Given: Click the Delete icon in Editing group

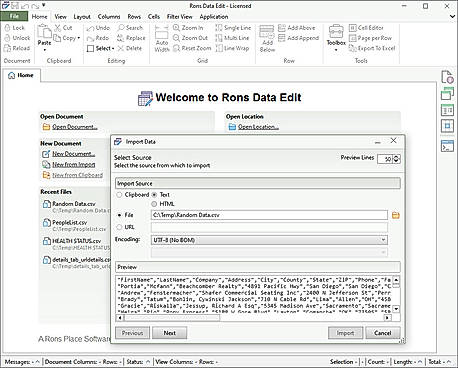Looking at the screenshot, I should click(x=121, y=48).
